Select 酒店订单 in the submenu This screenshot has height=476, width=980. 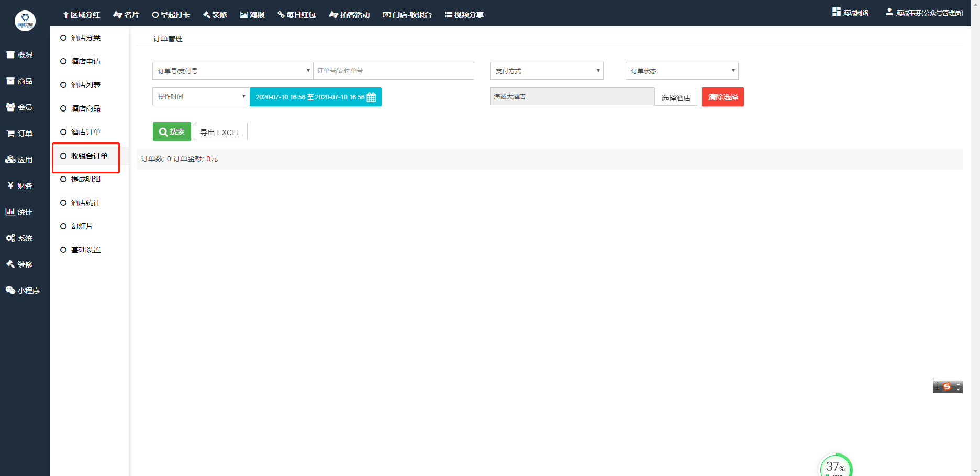click(86, 132)
